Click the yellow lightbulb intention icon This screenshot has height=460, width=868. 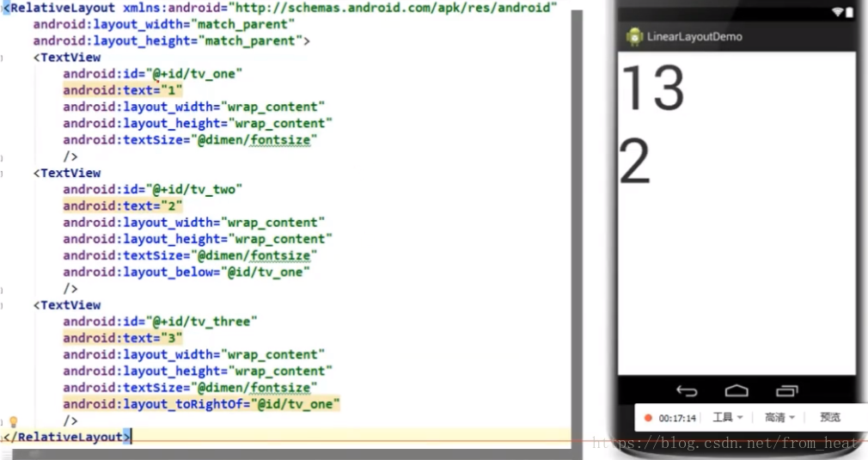pos(14,422)
